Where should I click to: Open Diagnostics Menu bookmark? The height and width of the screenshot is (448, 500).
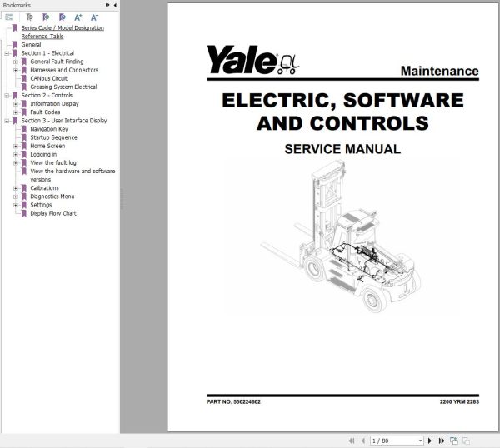point(52,197)
